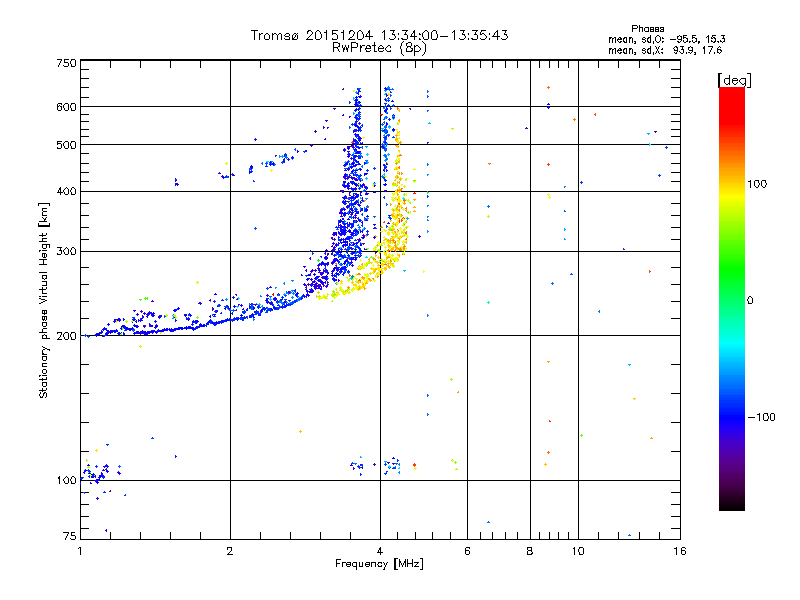
Task: Click the y-axis tick label '500'
Action: point(66,145)
